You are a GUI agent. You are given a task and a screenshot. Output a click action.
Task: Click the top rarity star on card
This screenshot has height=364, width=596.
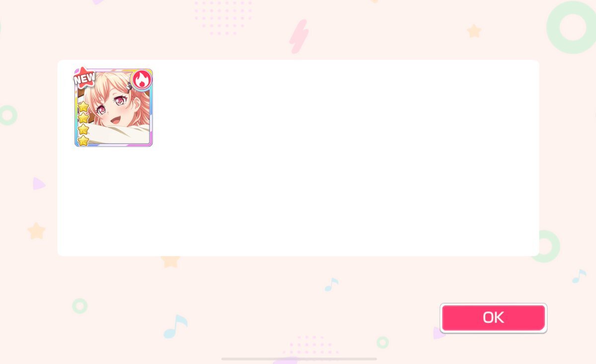(x=83, y=107)
